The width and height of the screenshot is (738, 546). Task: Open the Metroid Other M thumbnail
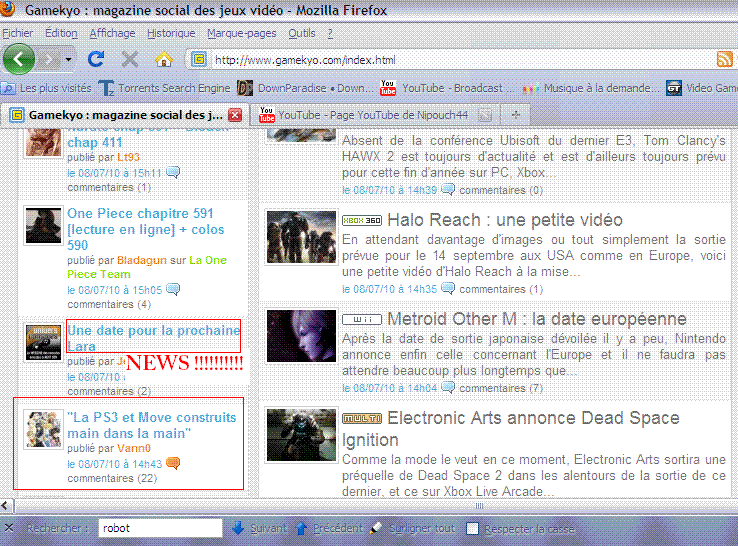click(301, 336)
